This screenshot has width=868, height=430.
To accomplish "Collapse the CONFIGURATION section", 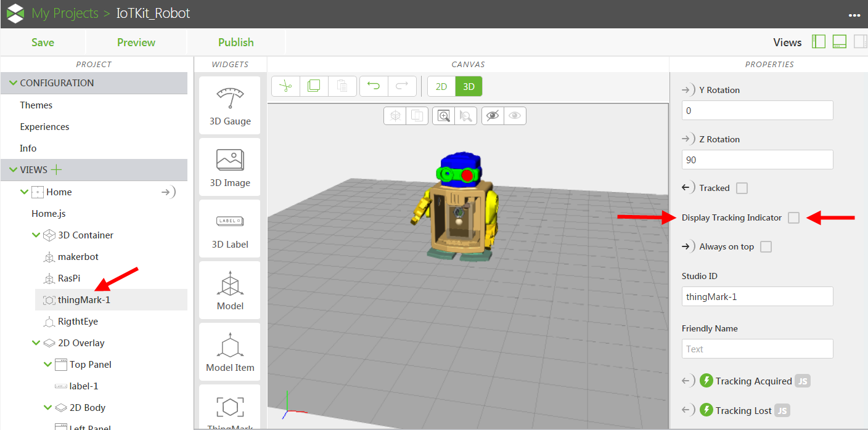I will (x=13, y=83).
